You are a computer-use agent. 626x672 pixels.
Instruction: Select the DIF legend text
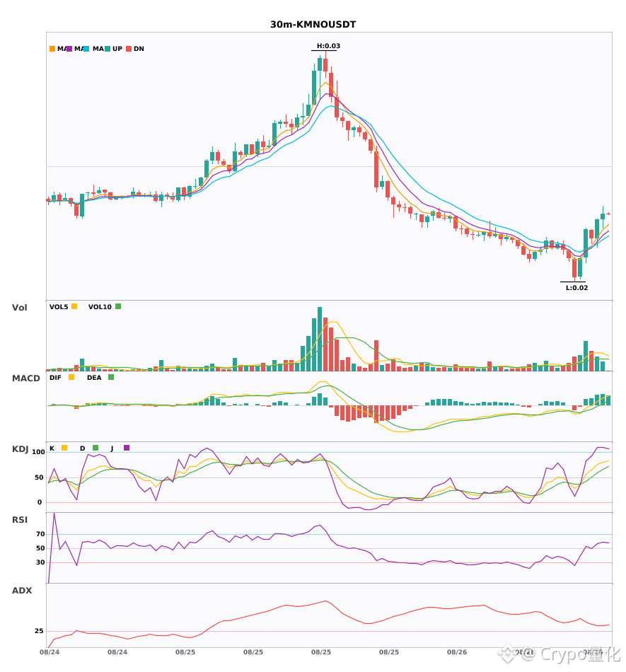click(x=55, y=378)
